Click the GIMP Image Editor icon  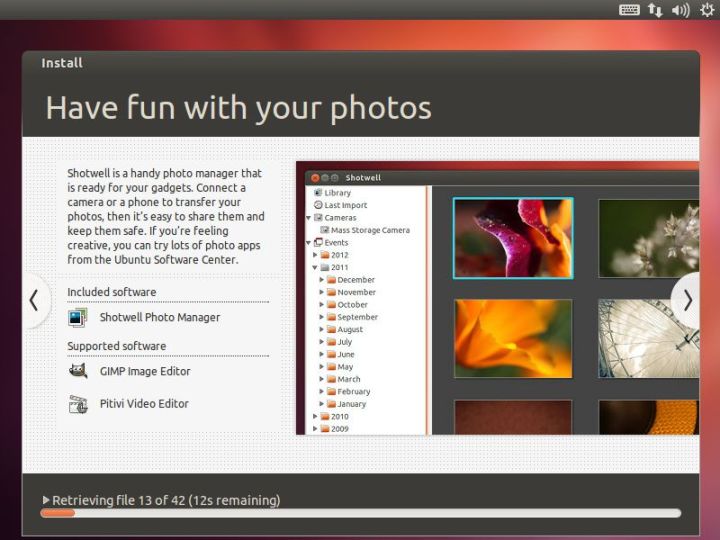(x=78, y=371)
